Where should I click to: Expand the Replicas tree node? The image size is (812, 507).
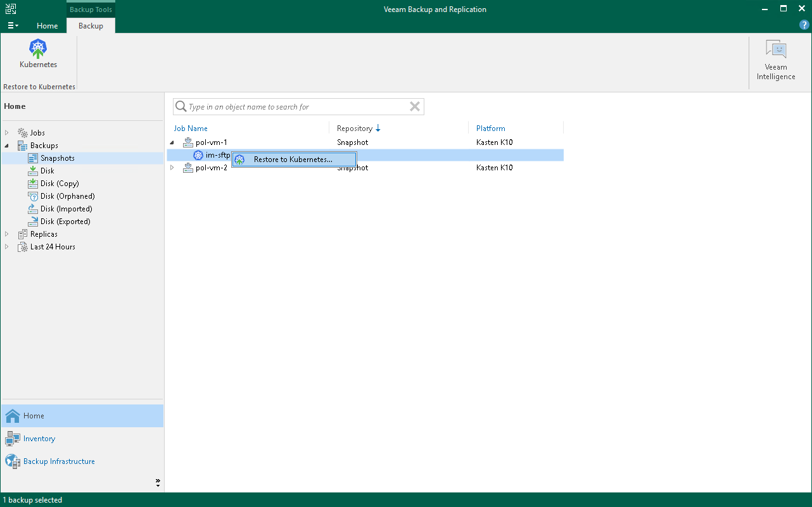click(7, 234)
